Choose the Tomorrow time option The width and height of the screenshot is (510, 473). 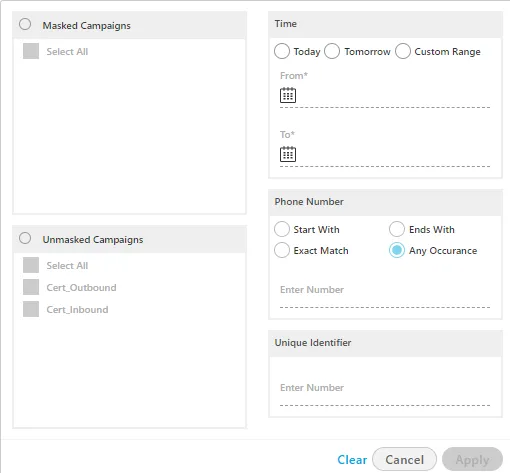coord(332,51)
